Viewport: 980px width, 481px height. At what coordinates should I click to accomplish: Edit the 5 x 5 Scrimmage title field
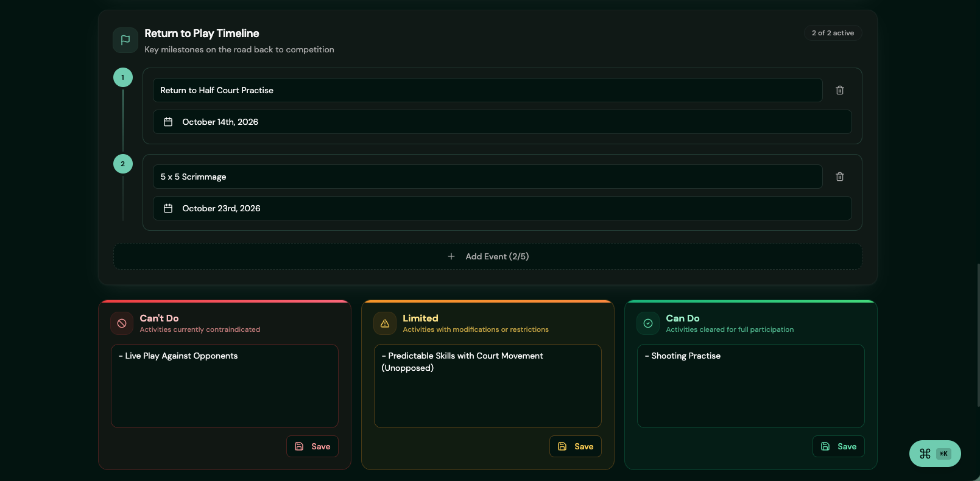pyautogui.click(x=487, y=177)
